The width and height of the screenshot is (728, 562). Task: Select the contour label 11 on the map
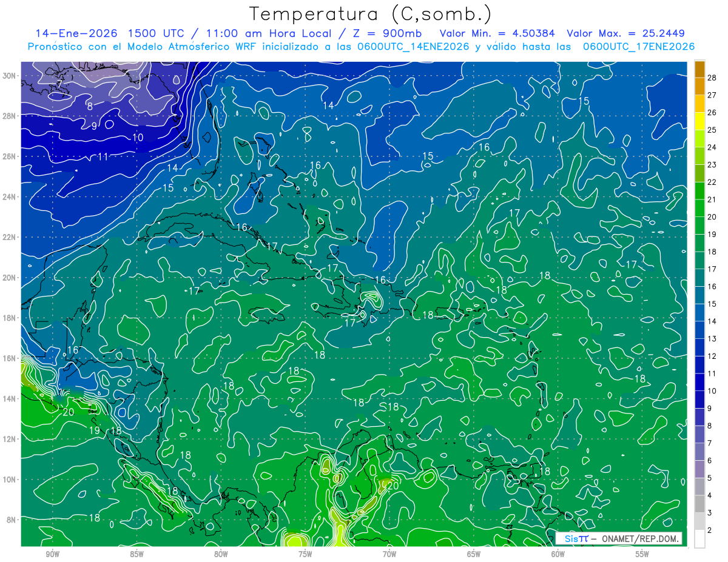[103, 156]
